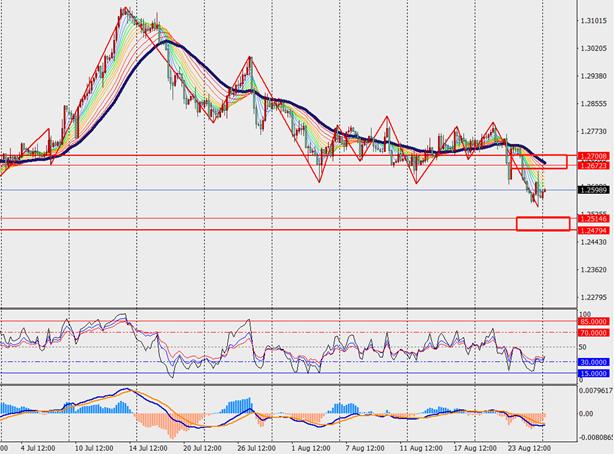Click the 85.0000 oscillator level label
This screenshot has height=454, width=614.
point(594,321)
